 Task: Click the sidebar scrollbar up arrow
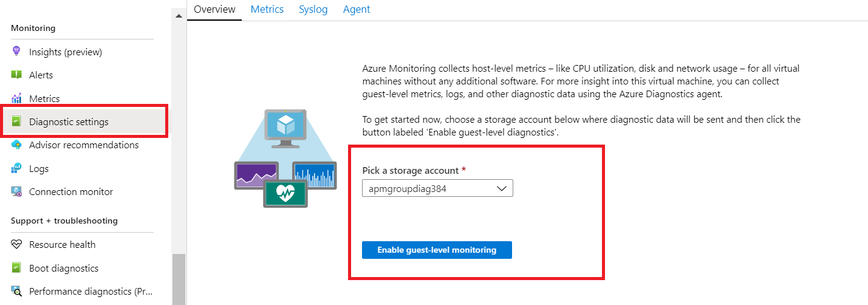tap(179, 16)
